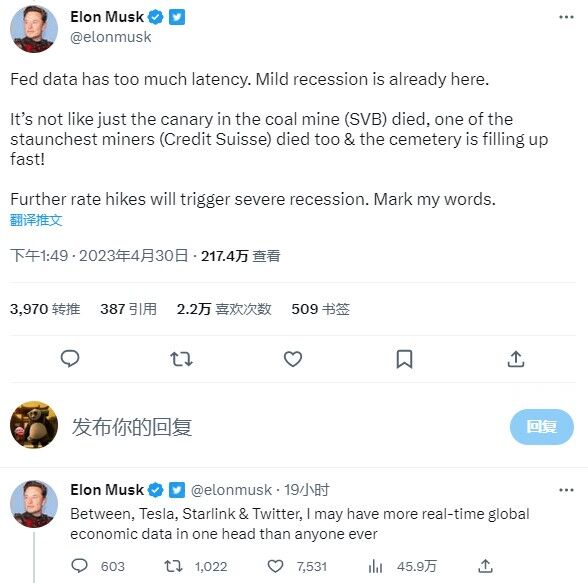Viewport: 588px width, 583px height.
Task: Click the 翻译推文 translate link
Action: (36, 220)
